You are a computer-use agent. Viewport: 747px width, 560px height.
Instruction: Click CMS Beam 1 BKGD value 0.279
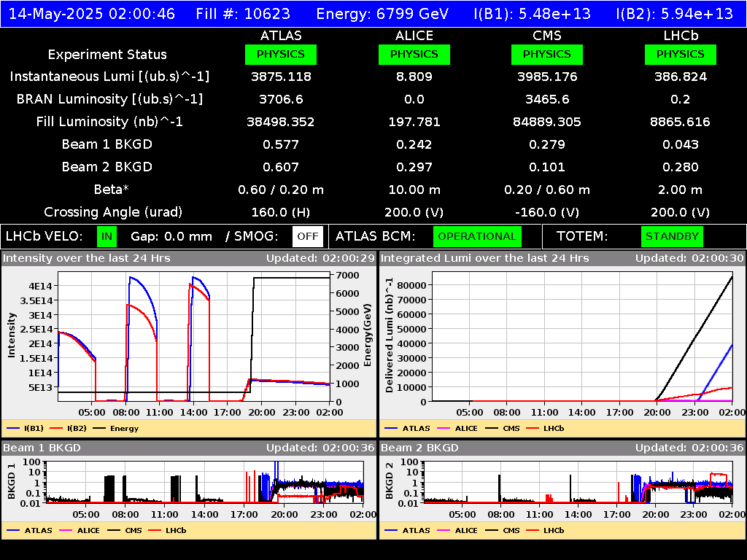[547, 144]
